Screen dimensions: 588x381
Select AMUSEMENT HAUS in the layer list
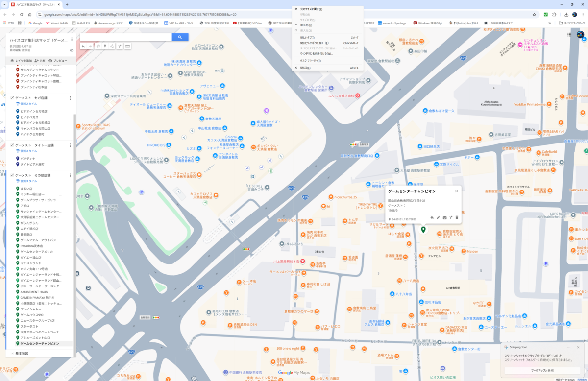point(34,292)
